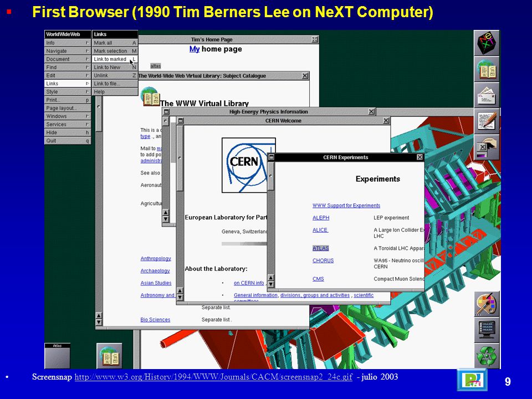Select Link to marked in Links menu

coord(115,59)
